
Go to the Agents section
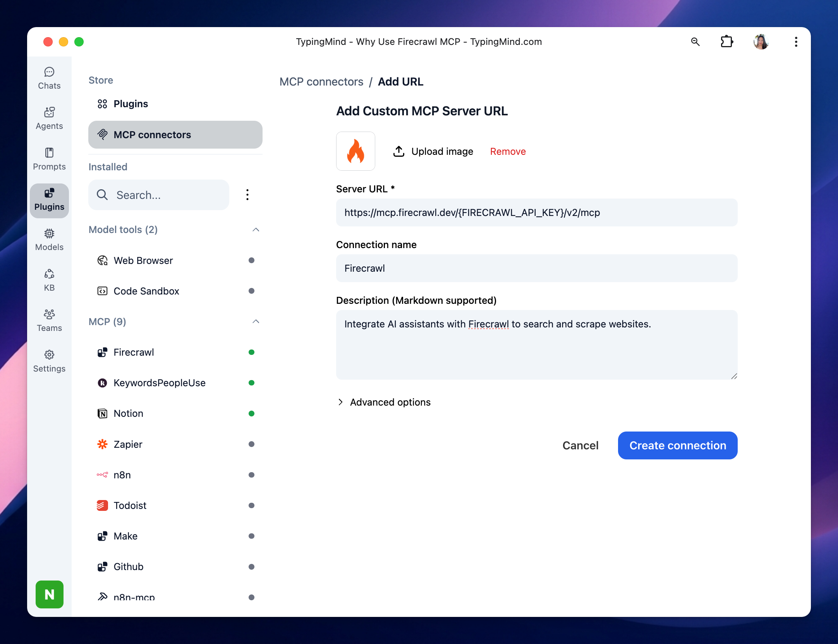pos(49,118)
